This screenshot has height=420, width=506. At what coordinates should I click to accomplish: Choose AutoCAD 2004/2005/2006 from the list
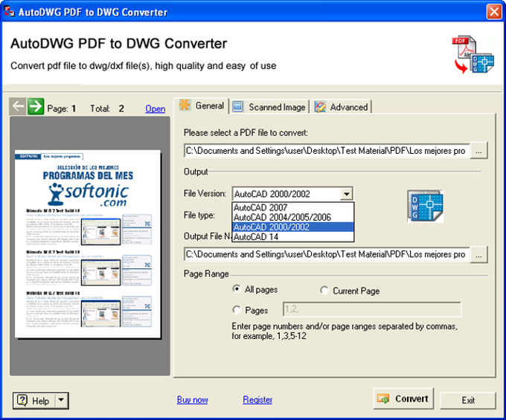click(x=293, y=217)
